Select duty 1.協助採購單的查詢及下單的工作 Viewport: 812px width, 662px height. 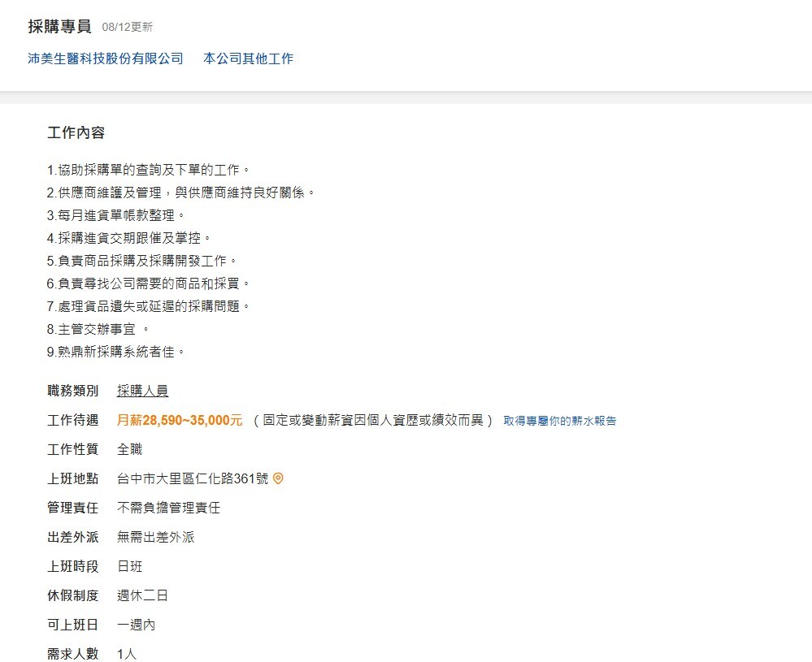point(149,170)
